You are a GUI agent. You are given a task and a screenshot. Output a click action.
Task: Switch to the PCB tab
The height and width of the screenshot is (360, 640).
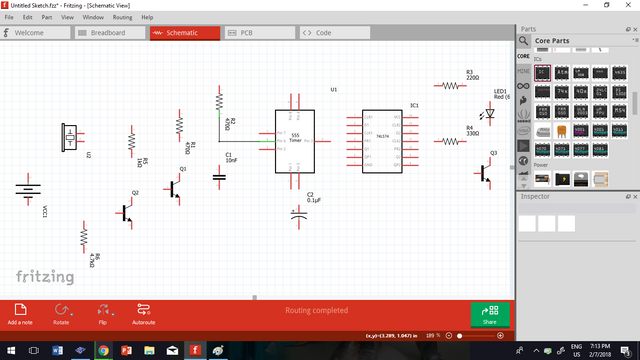tap(260, 33)
